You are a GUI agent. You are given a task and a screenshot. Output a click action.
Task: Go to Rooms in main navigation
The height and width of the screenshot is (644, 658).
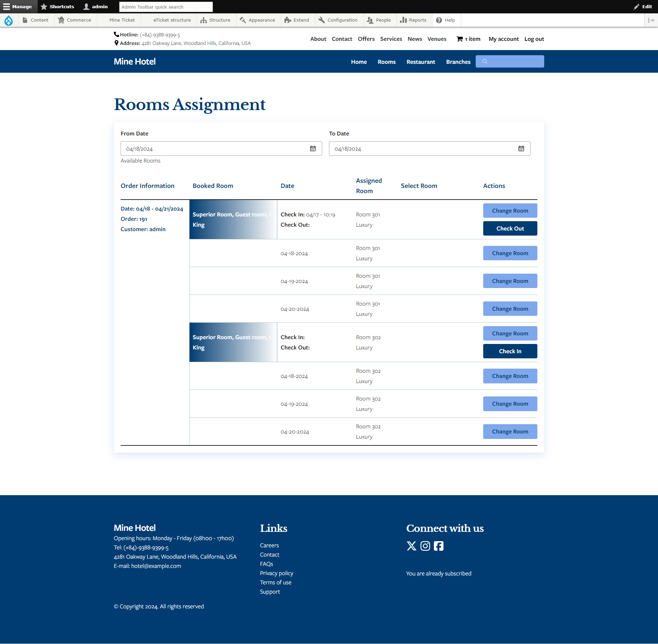pyautogui.click(x=387, y=62)
